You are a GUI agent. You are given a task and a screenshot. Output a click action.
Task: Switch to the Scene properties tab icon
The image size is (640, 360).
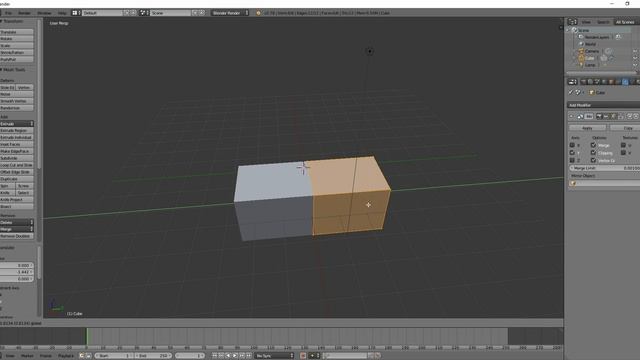click(597, 82)
